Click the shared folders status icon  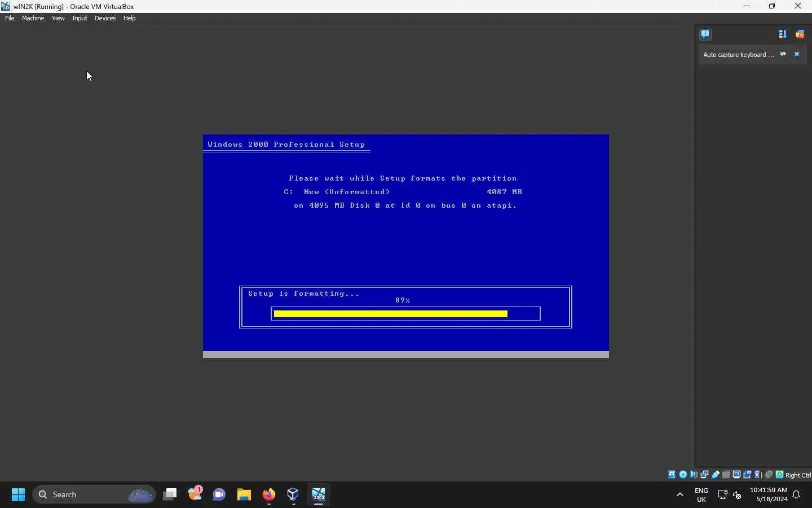tap(726, 475)
